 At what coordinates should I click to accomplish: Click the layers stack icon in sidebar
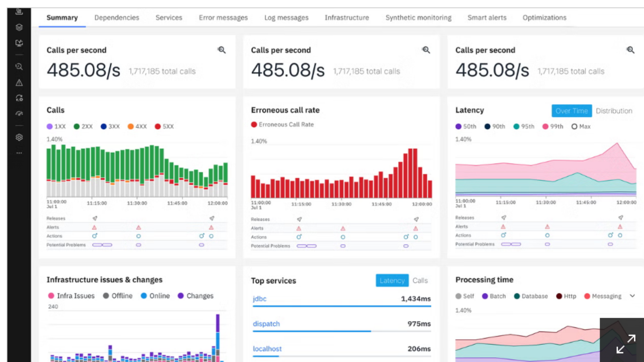pos(19,27)
